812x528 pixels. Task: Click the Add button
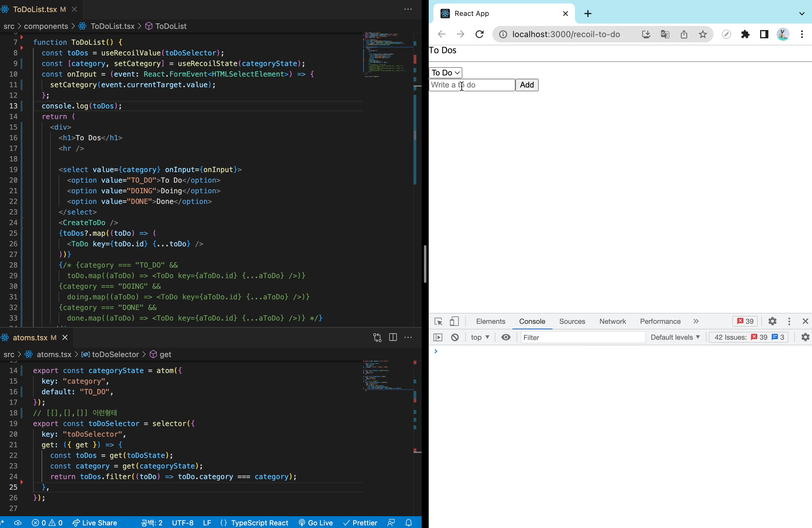coord(526,85)
